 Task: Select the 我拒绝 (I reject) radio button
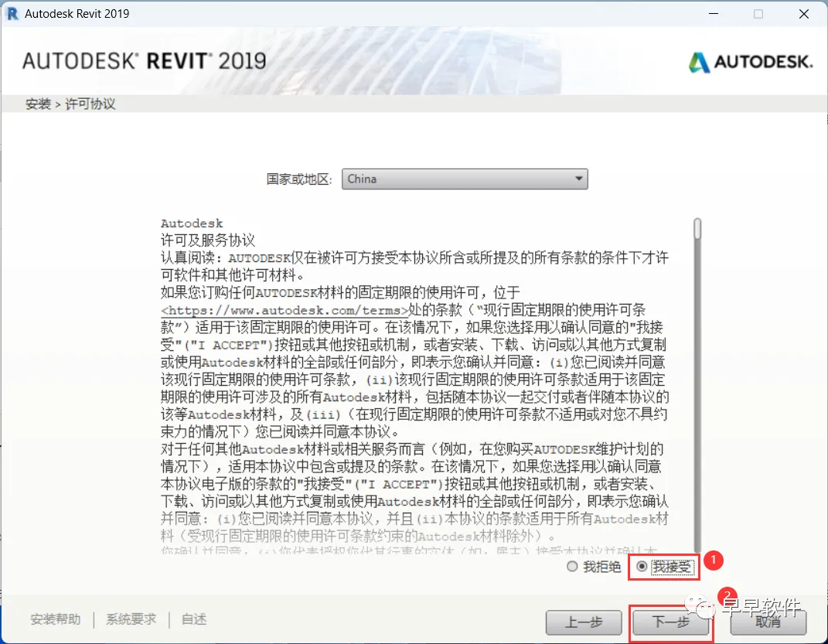point(572,567)
